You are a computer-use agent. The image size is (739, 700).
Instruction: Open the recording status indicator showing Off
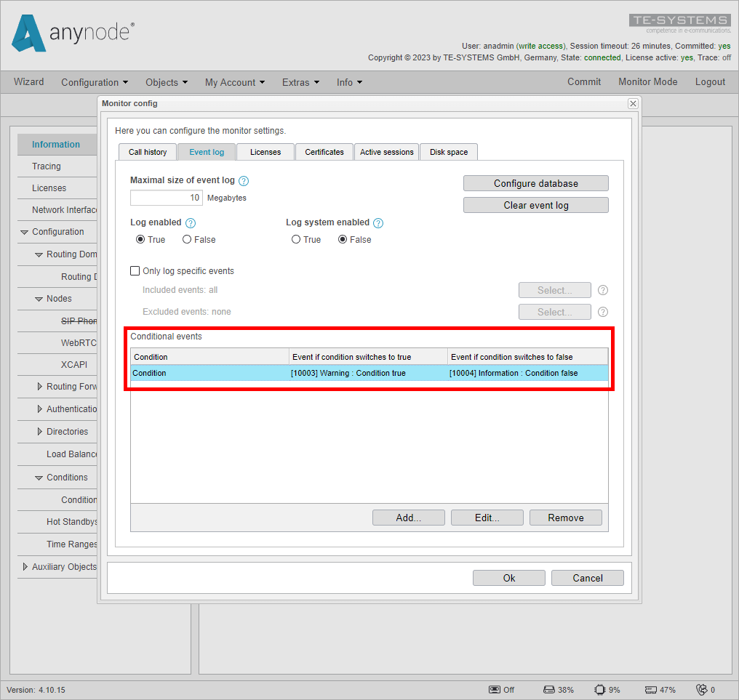click(x=502, y=689)
